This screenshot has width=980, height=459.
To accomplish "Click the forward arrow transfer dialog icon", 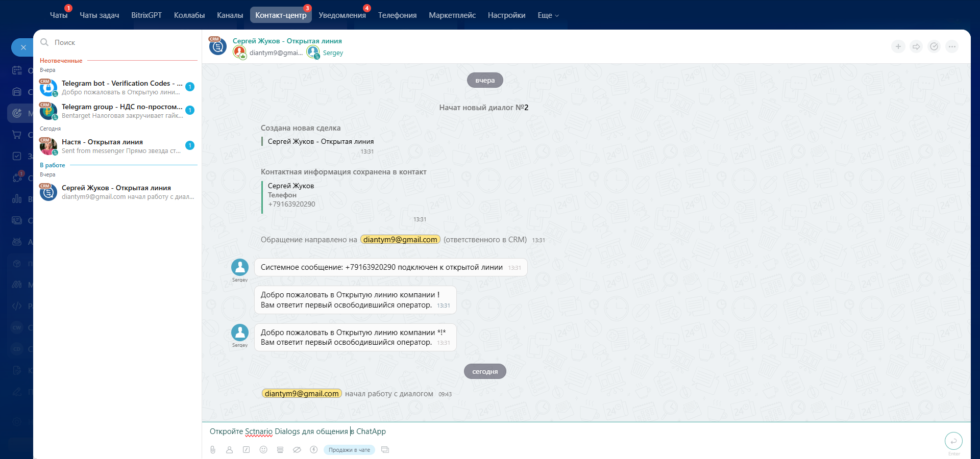I will click(x=916, y=46).
